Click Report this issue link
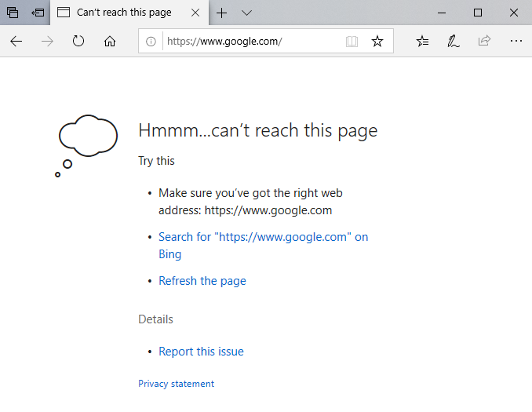The width and height of the screenshot is (532, 412). pyautogui.click(x=201, y=352)
